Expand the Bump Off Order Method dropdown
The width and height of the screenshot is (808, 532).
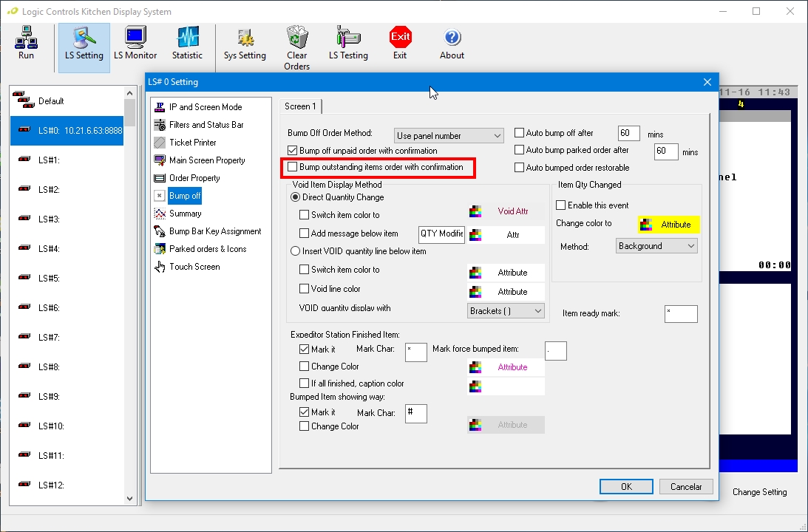click(448, 135)
